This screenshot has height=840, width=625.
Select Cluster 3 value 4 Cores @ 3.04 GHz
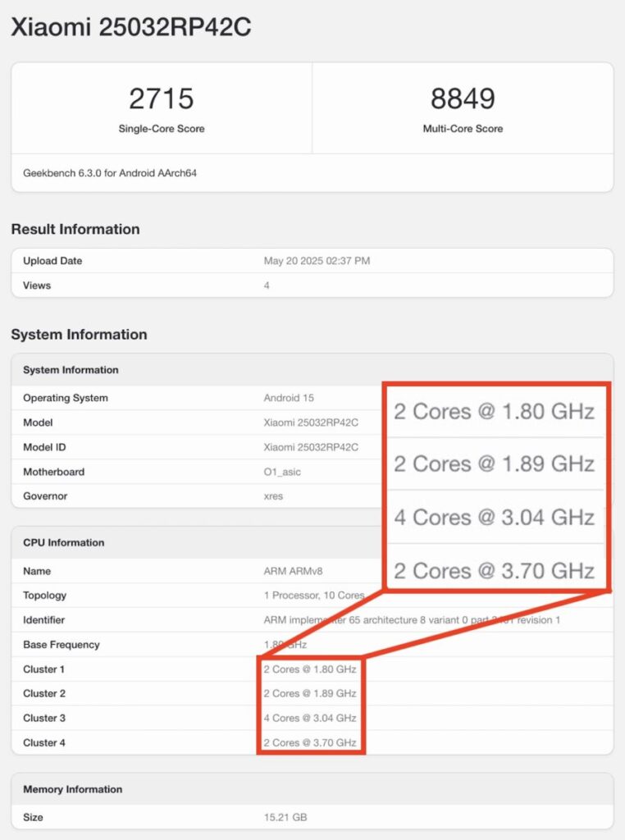[310, 718]
